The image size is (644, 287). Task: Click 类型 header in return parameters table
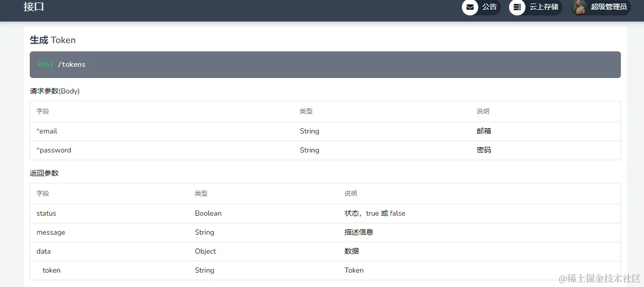point(201,194)
